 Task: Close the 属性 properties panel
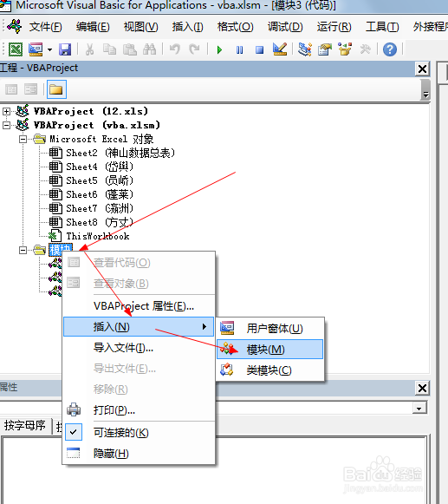pyautogui.click(x=422, y=388)
